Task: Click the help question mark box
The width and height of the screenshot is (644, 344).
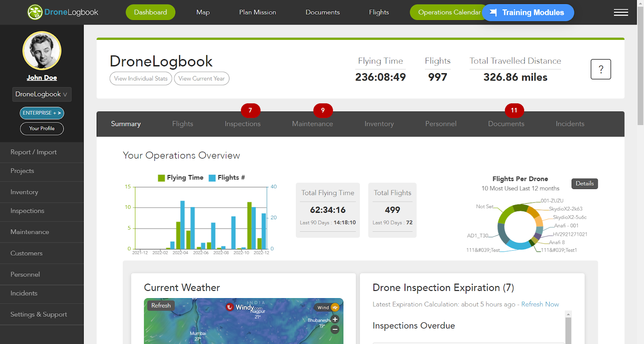Action: point(601,69)
